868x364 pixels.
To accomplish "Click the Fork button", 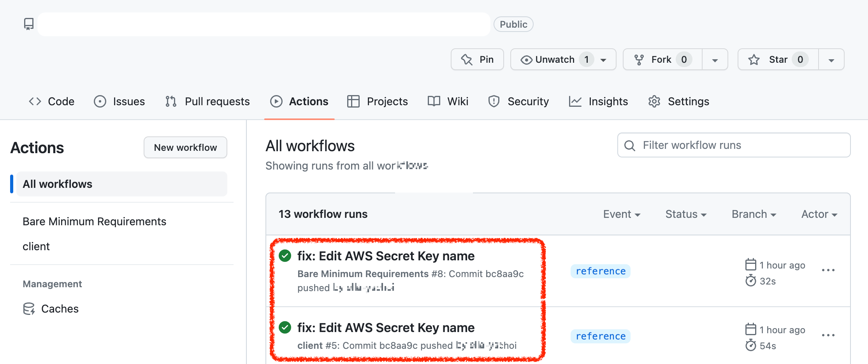I will 662,59.
